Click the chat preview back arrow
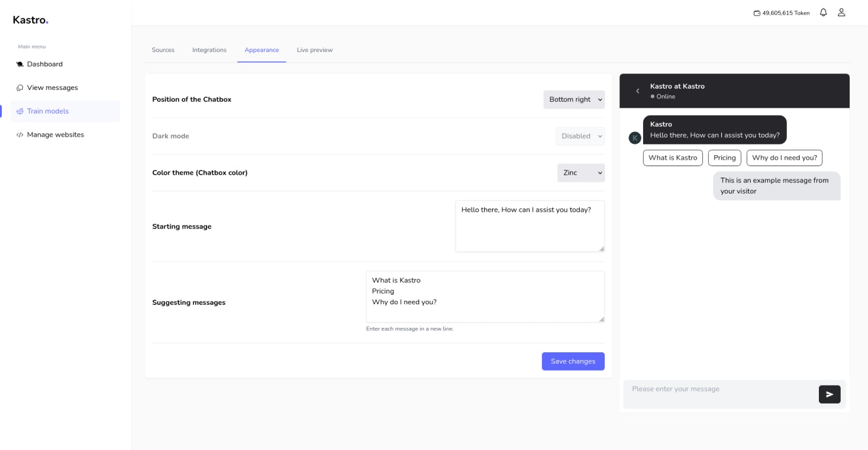 tap(637, 91)
